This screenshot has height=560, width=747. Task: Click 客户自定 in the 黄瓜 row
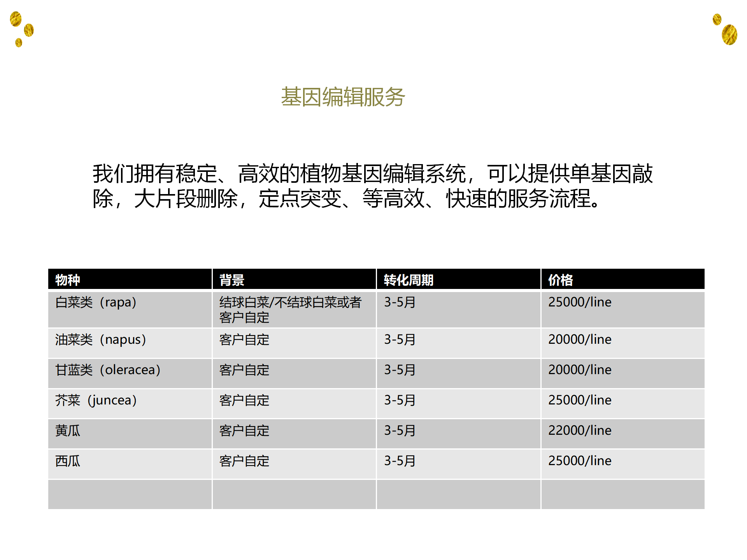pyautogui.click(x=294, y=434)
